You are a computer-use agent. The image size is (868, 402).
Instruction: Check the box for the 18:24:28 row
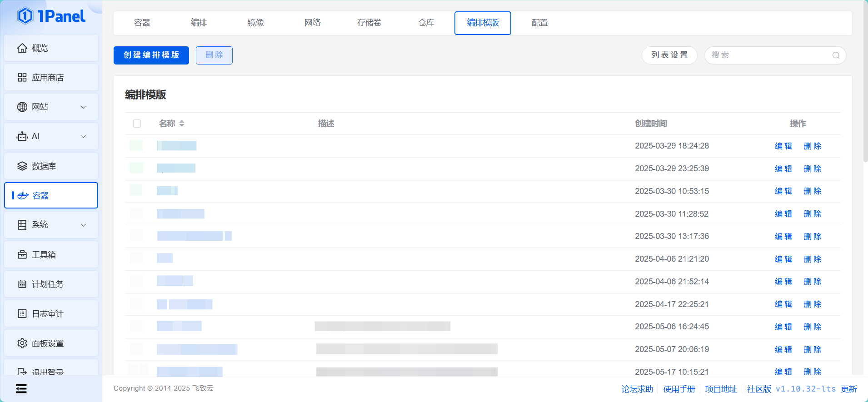pos(136,146)
